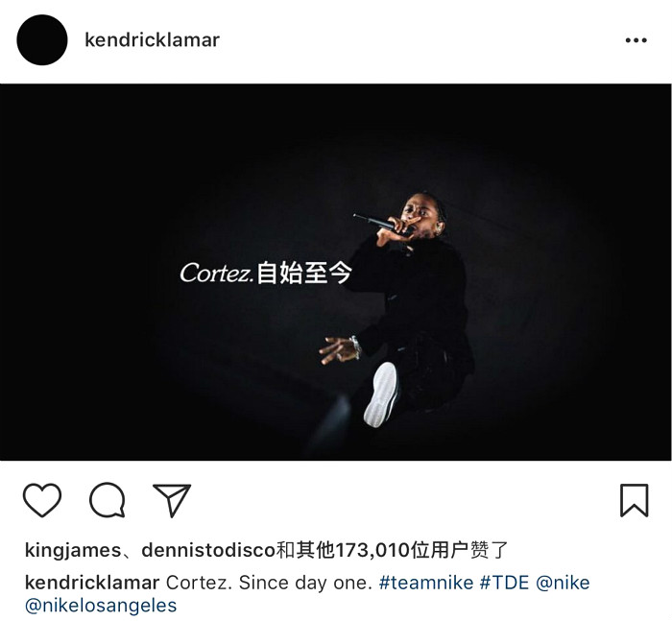Open the kingjames profile in likes
The image size is (672, 621).
point(73,550)
